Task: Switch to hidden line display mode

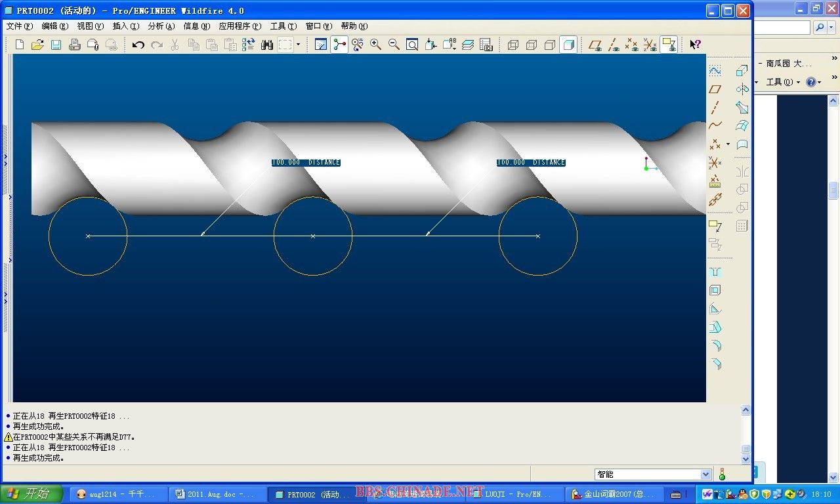Action: (x=532, y=45)
